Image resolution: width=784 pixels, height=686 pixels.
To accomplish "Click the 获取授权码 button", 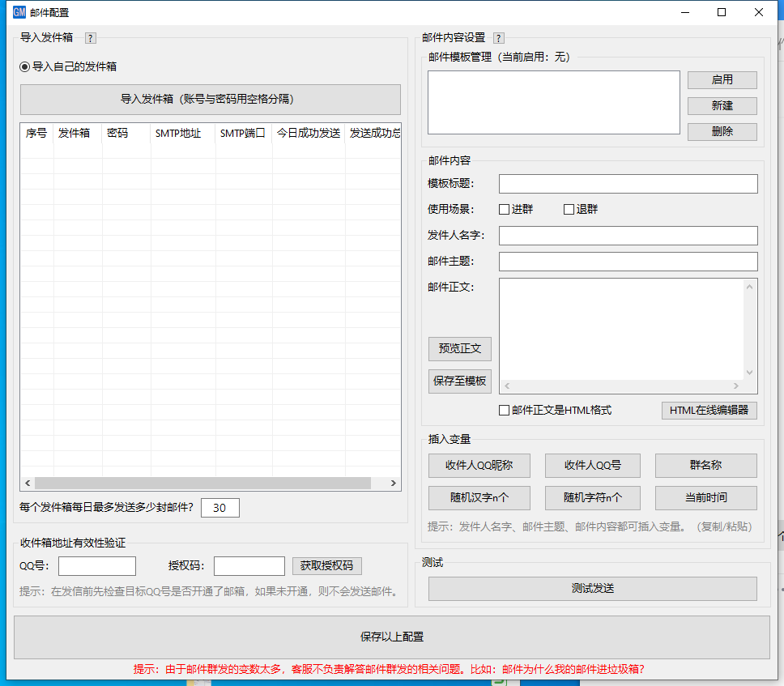I will point(326,566).
